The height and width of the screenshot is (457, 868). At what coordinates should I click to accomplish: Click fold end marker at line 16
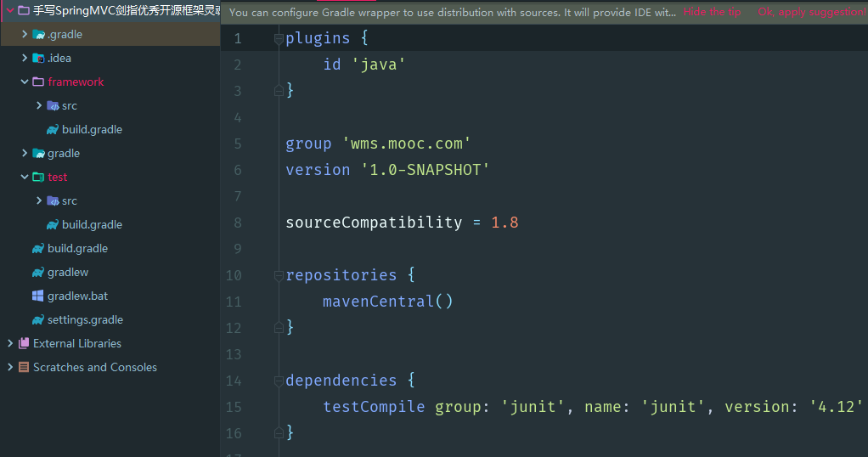[x=279, y=433]
